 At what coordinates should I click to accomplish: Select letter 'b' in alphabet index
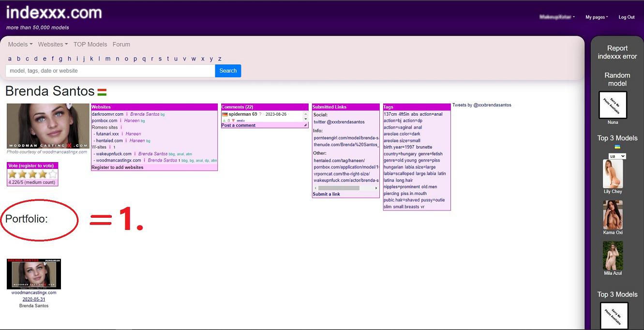(x=18, y=59)
